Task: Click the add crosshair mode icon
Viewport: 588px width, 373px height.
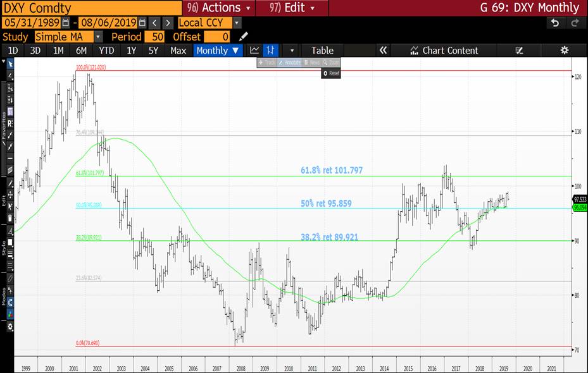Action: [10, 290]
